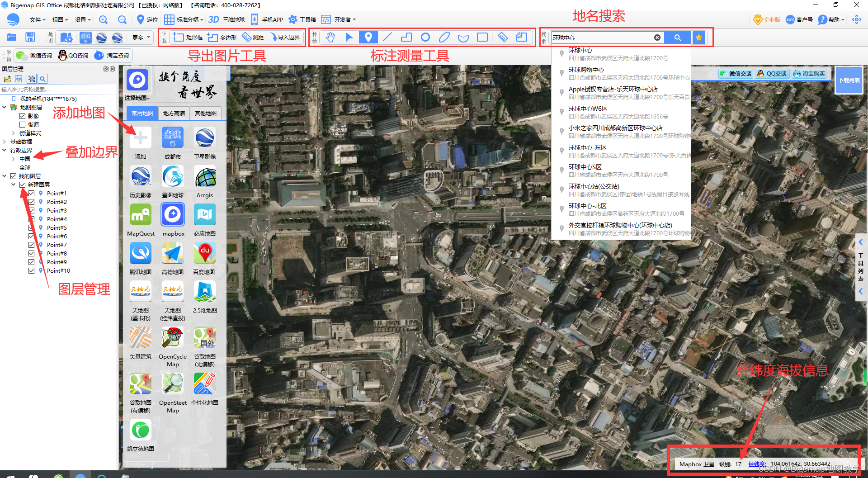Expand the 中国 tree node
Image resolution: width=868 pixels, height=478 pixels.
click(x=14, y=159)
